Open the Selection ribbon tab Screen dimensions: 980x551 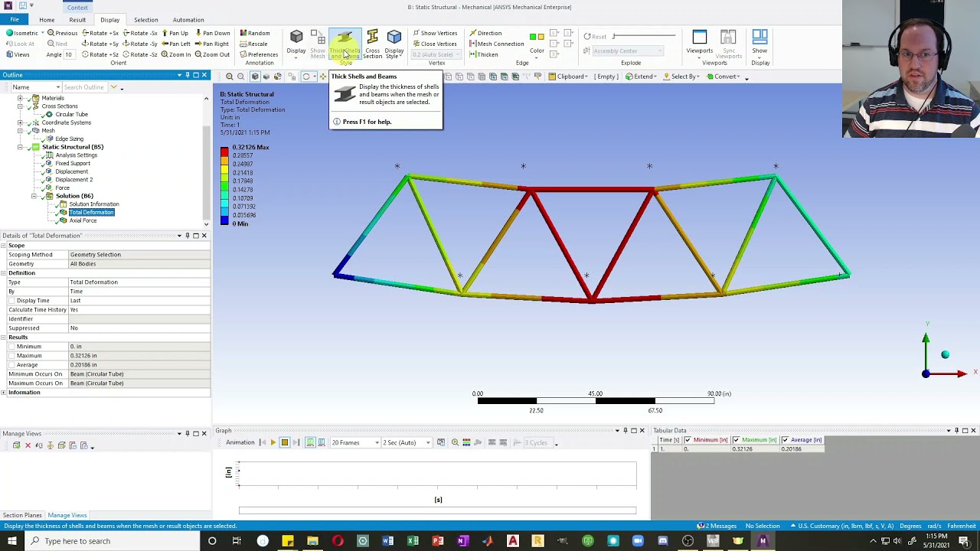click(x=145, y=20)
